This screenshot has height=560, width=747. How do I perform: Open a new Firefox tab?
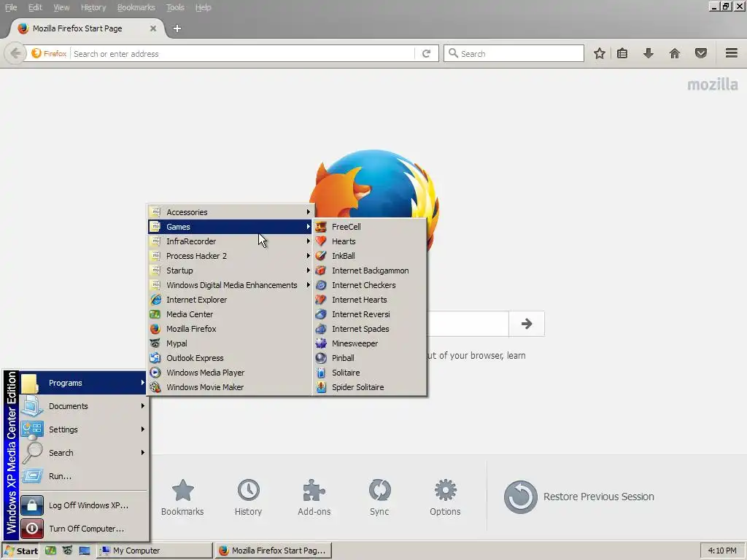tap(177, 28)
